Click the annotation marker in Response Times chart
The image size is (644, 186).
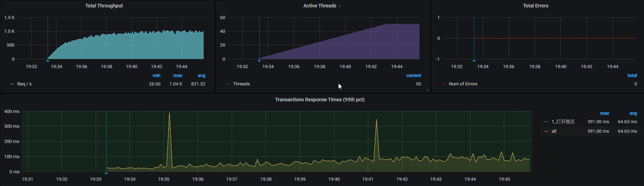click(x=106, y=173)
